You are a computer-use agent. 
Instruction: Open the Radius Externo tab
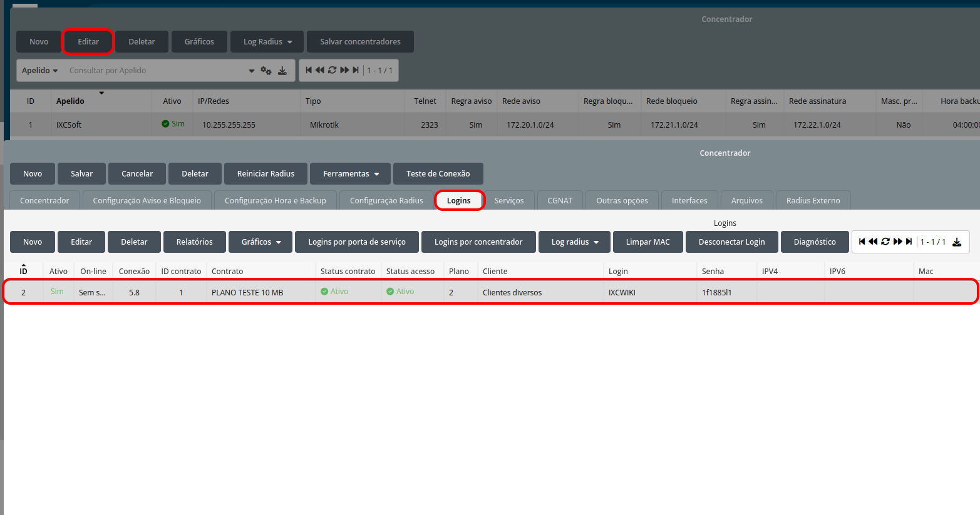tap(813, 200)
